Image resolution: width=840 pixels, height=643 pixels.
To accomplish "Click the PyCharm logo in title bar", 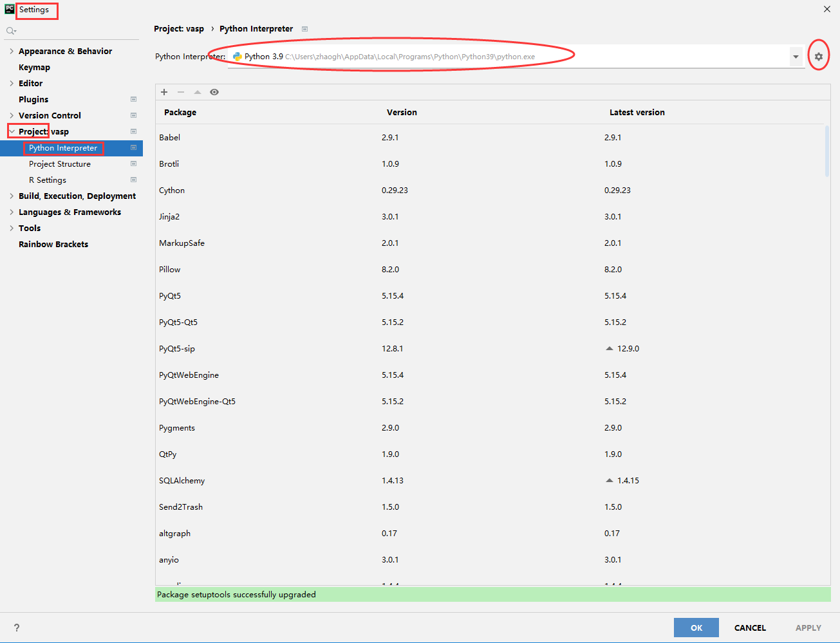I will tap(10, 9).
